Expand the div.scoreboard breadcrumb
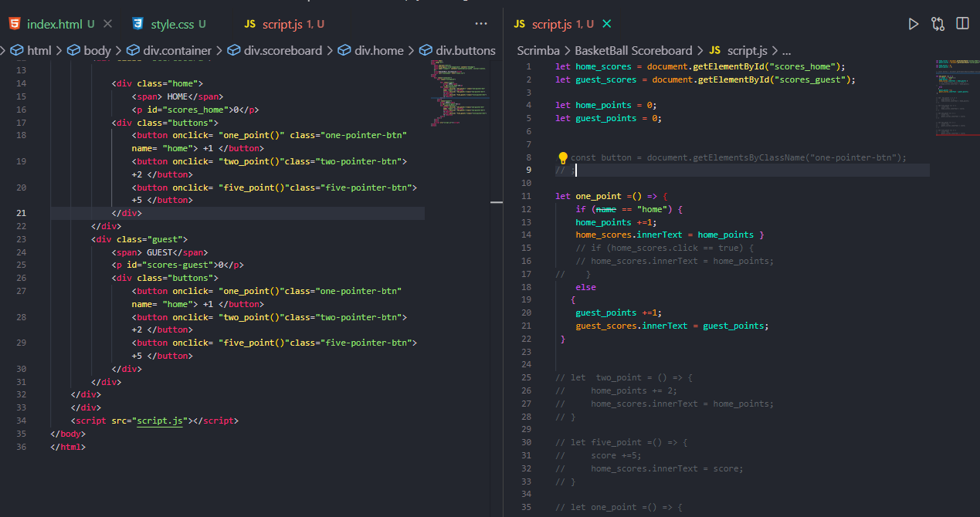Image resolution: width=980 pixels, height=517 pixels. (283, 51)
